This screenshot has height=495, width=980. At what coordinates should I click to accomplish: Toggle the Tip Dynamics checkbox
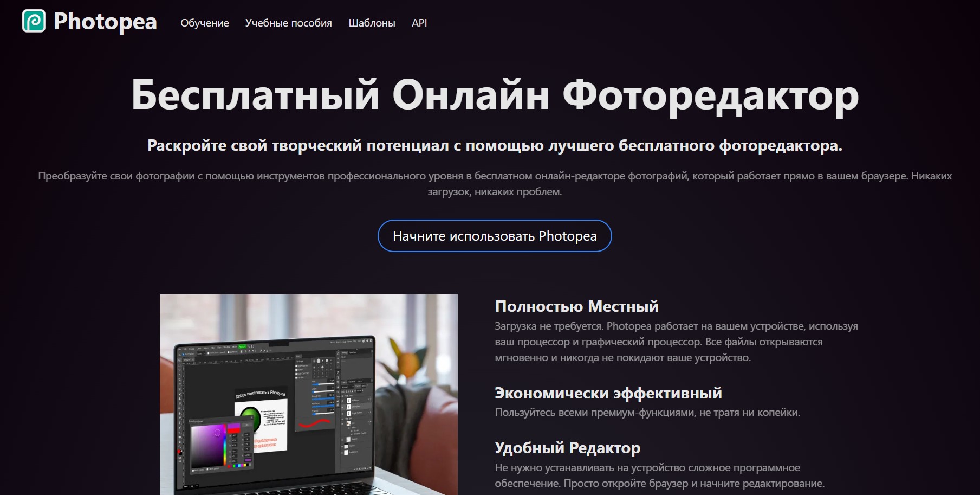click(296, 366)
